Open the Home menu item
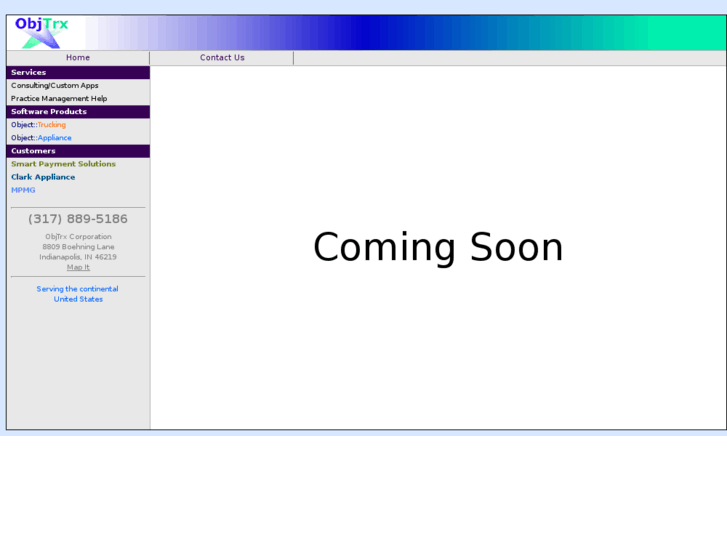Image resolution: width=727 pixels, height=545 pixels. [78, 58]
